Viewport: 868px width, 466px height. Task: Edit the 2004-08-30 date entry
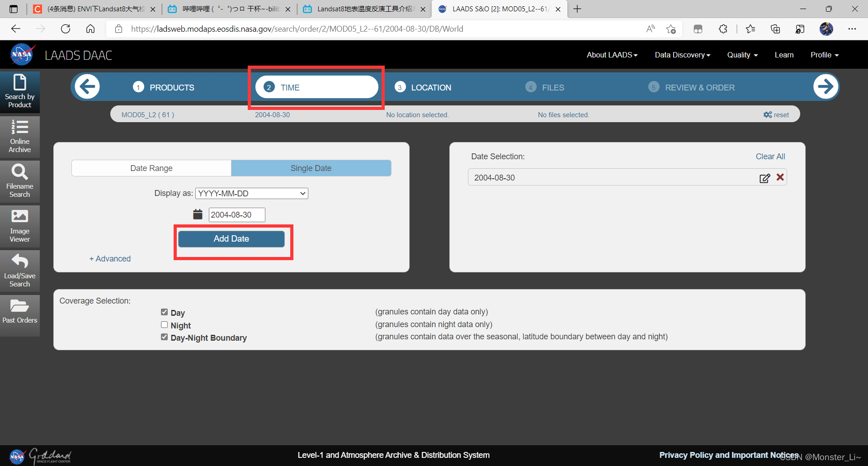click(764, 178)
